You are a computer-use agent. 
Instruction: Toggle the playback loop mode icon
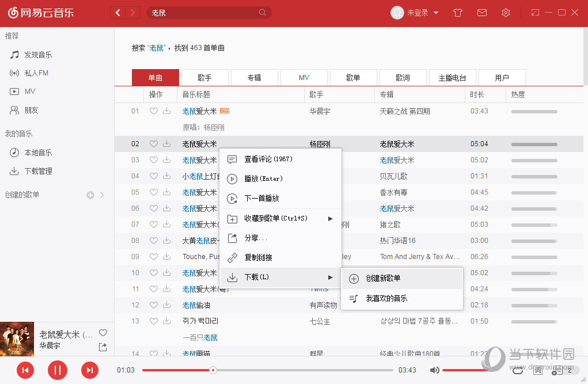tap(518, 371)
